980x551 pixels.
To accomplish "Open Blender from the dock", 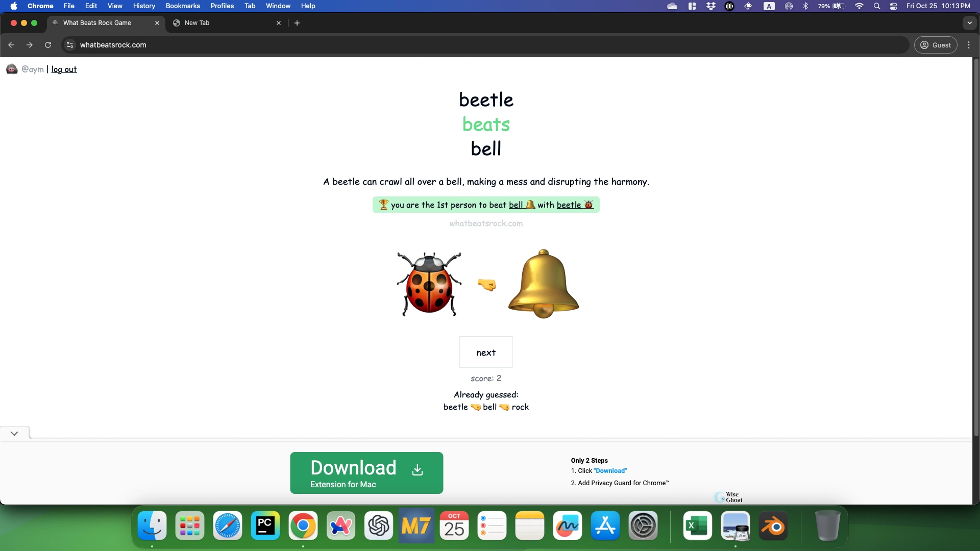I will 773,526.
